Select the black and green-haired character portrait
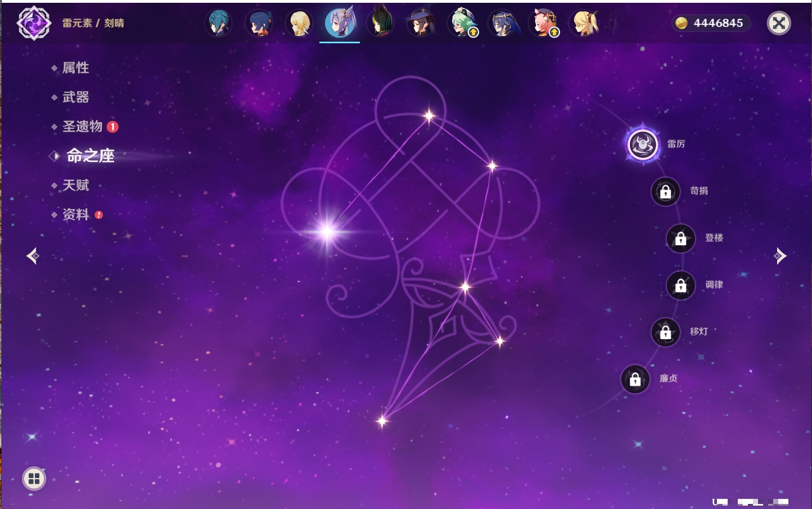The height and width of the screenshot is (509, 812). [x=380, y=24]
